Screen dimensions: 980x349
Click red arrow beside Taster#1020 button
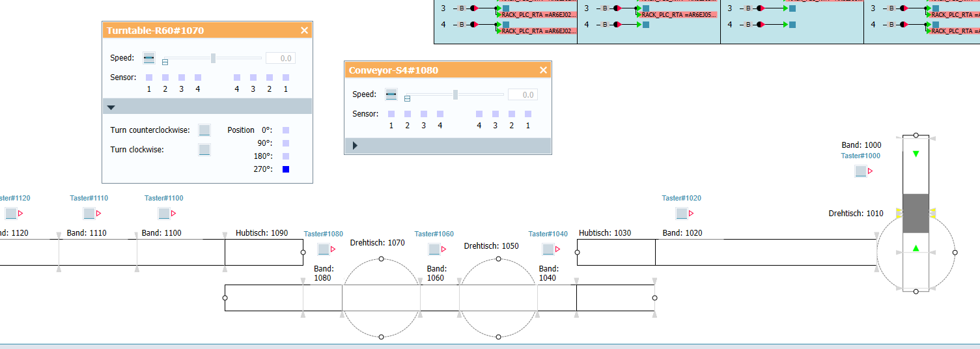[x=691, y=214]
